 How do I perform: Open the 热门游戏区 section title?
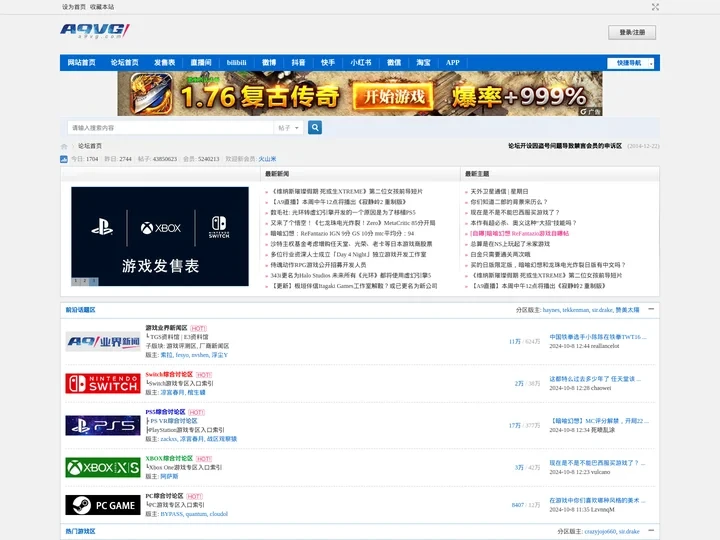(x=80, y=531)
